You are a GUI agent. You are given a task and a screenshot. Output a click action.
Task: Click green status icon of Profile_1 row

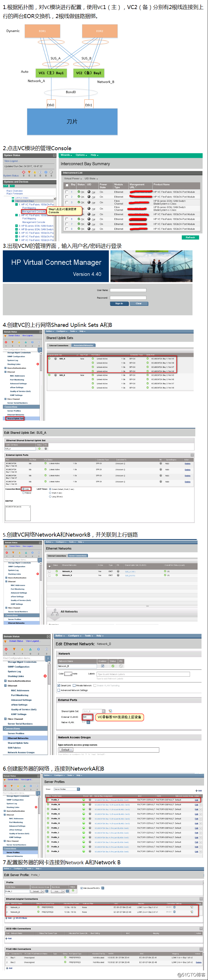(x=48, y=800)
